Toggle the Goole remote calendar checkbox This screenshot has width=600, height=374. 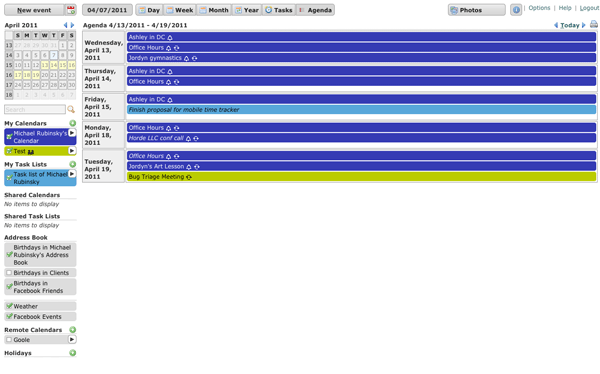(9, 340)
